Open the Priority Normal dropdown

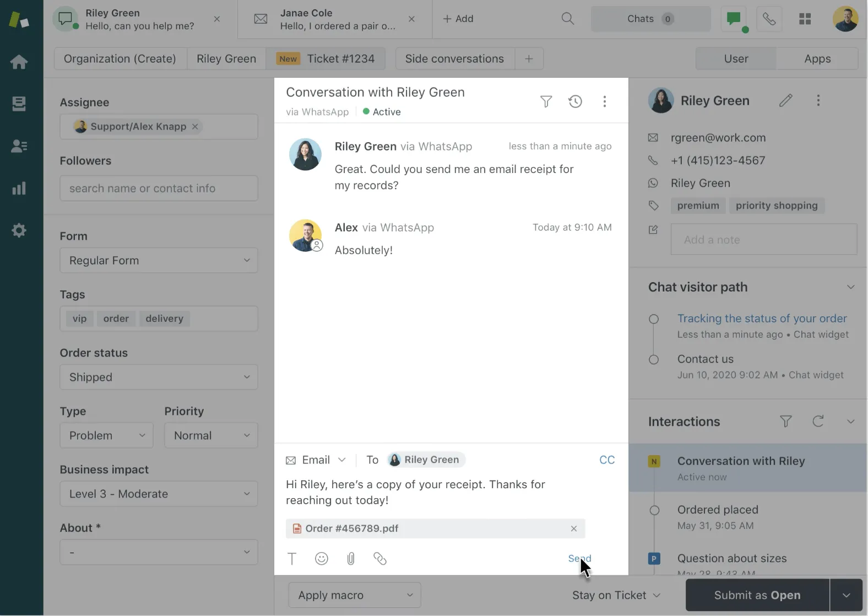pos(211,435)
